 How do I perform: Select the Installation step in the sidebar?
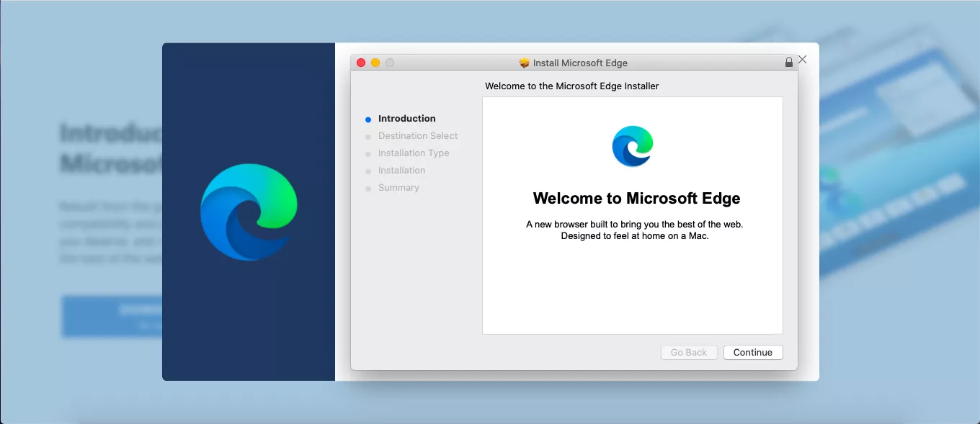coord(401,171)
